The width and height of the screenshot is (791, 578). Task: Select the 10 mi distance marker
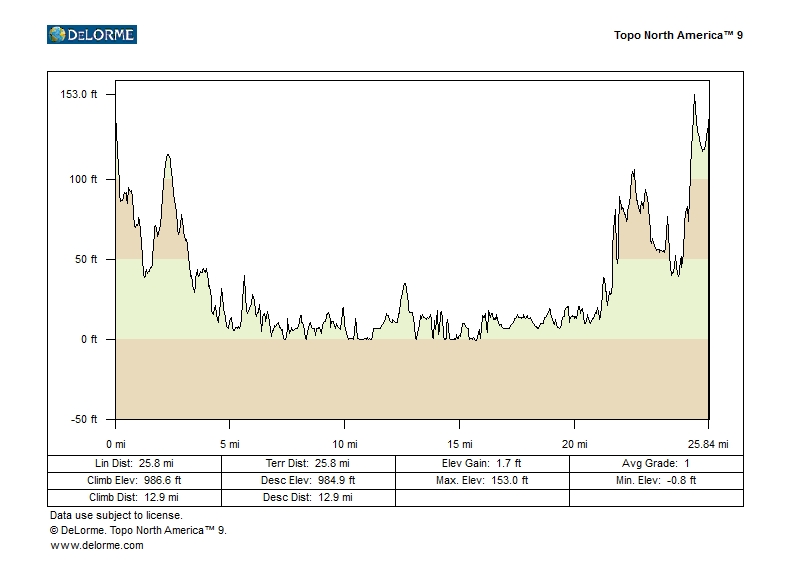coord(345,443)
